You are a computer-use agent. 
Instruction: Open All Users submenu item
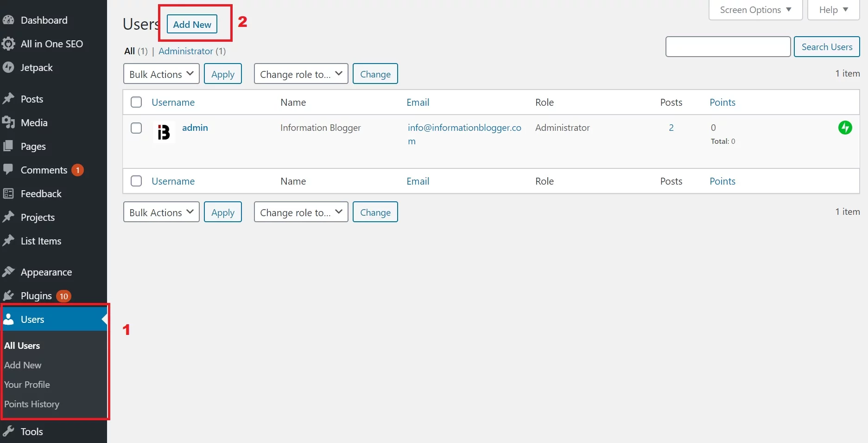(22, 346)
